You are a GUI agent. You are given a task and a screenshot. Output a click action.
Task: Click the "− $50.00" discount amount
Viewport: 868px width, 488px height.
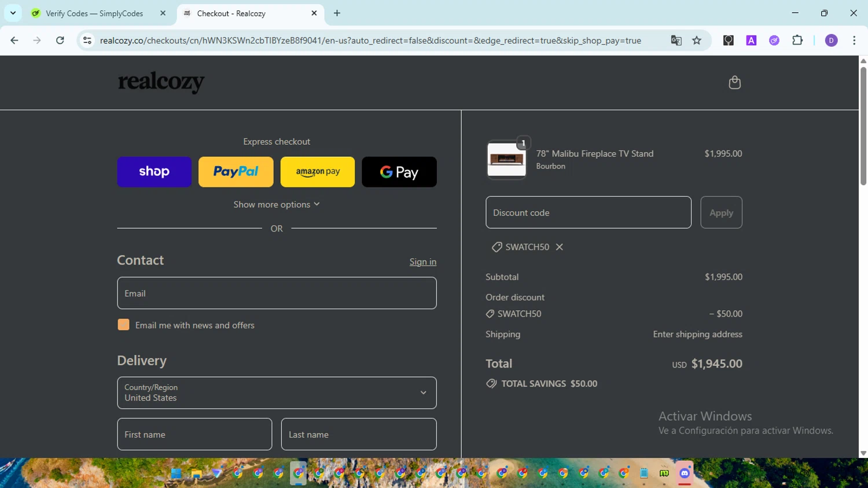point(726,314)
